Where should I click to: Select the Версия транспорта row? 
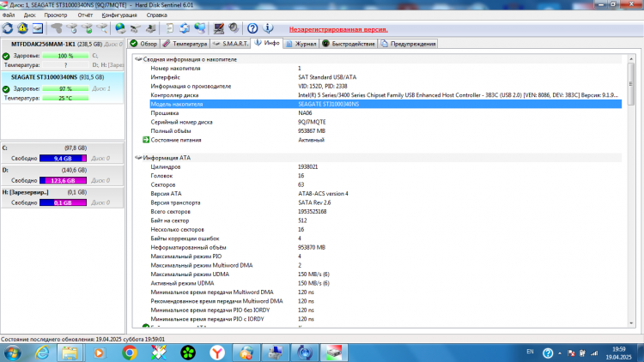[x=386, y=202]
